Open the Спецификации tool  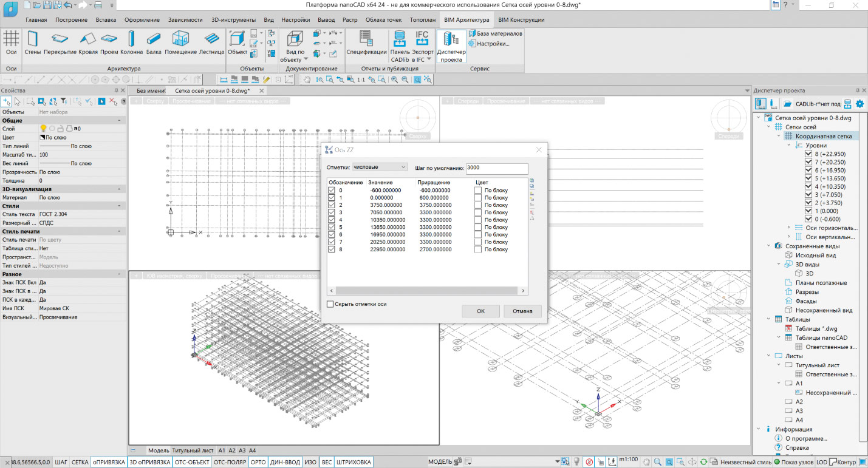click(x=366, y=43)
